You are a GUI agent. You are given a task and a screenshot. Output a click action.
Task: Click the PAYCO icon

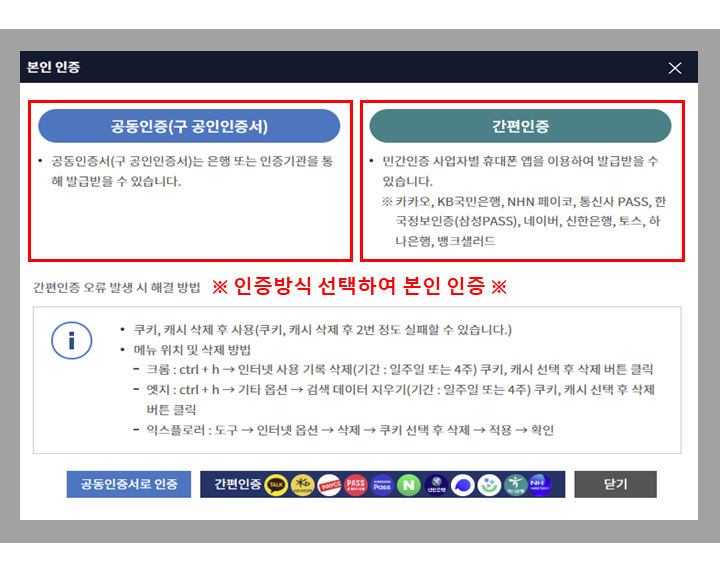click(x=329, y=485)
